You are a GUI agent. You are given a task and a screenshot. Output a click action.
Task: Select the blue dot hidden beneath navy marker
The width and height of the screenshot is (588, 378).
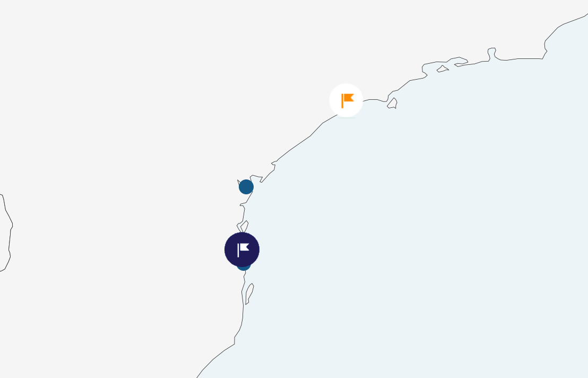click(x=244, y=268)
